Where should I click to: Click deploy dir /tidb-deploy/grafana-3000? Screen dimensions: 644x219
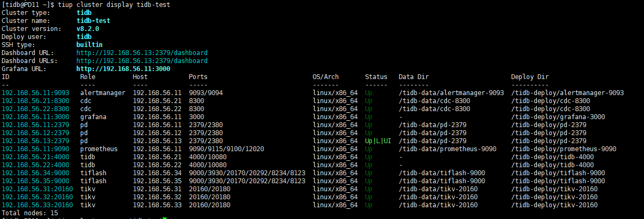[x=558, y=117]
